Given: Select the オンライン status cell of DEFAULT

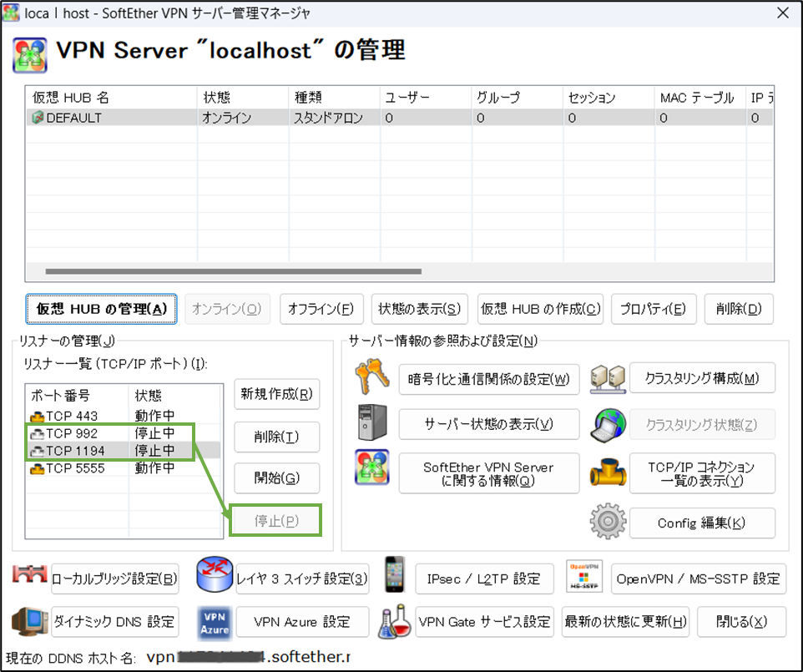Looking at the screenshot, I should click(243, 118).
